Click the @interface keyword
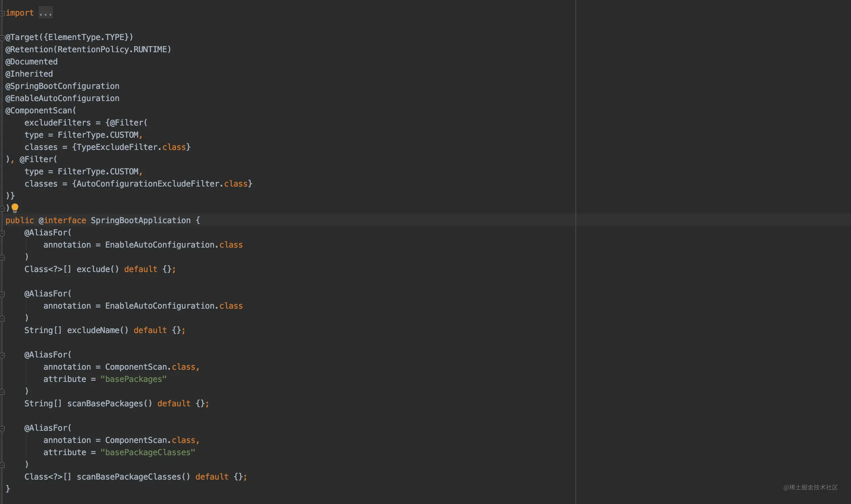 (62, 220)
